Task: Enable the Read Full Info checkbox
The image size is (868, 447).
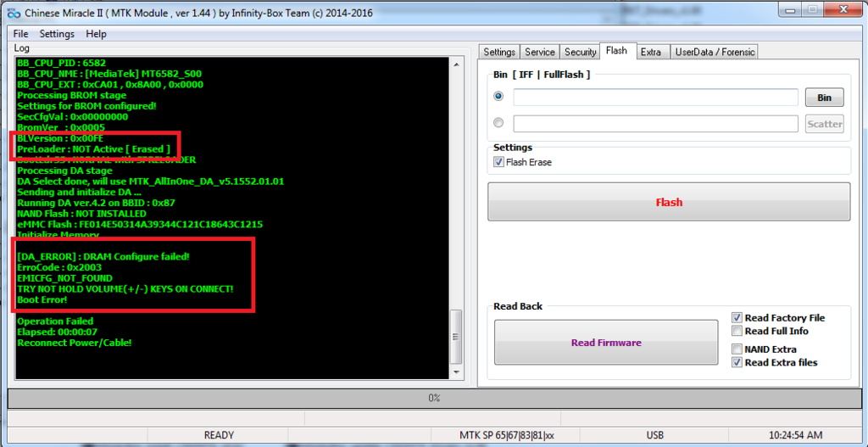Action: (737, 331)
